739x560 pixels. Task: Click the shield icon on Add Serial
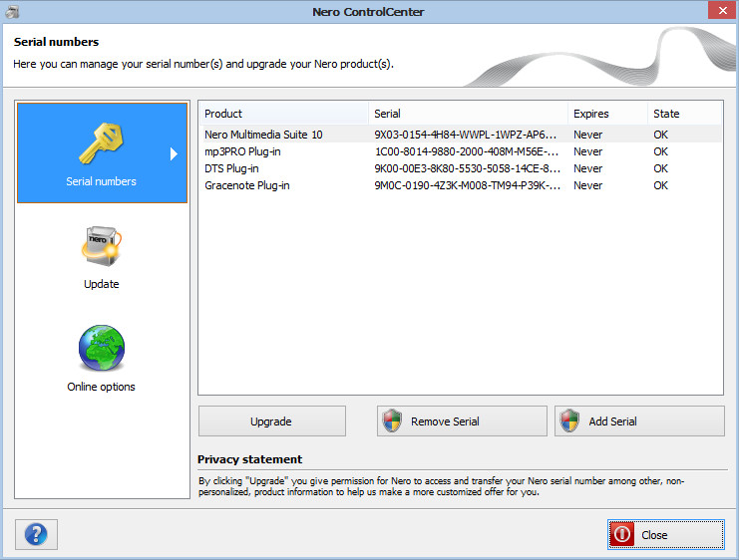tap(569, 420)
